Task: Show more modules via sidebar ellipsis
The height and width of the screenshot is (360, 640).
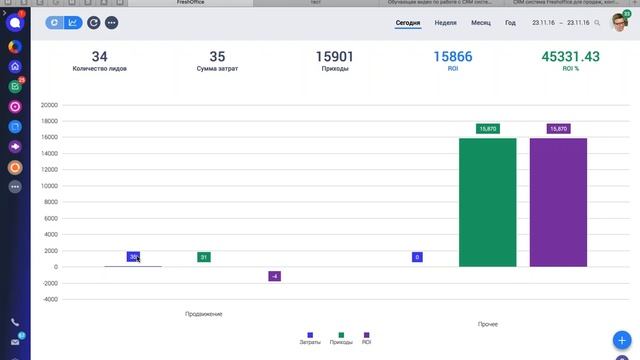Action: (x=15, y=187)
